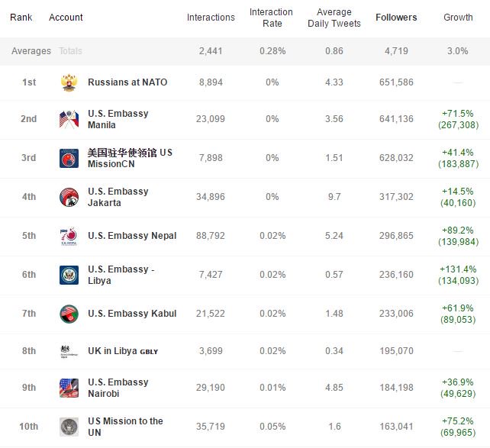Click the U.S. Embassy Jakarta avatar

(69, 197)
